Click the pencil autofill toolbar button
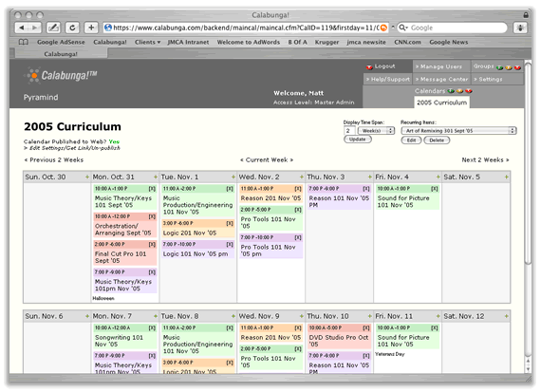 coord(53,28)
